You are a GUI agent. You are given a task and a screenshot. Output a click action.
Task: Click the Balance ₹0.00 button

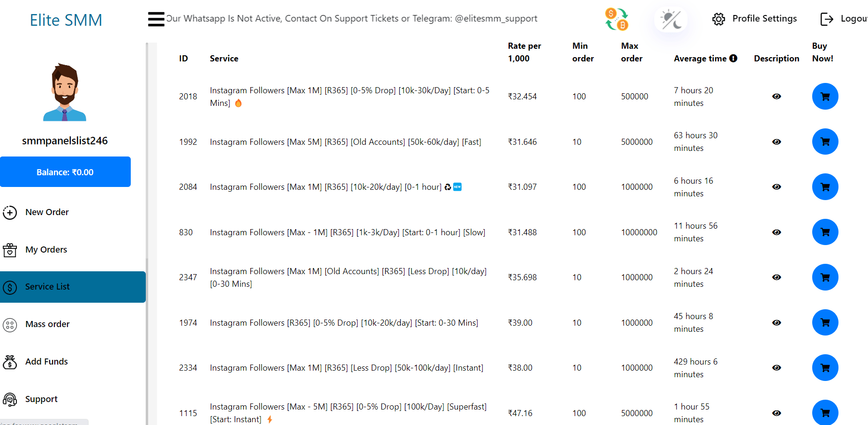point(65,172)
